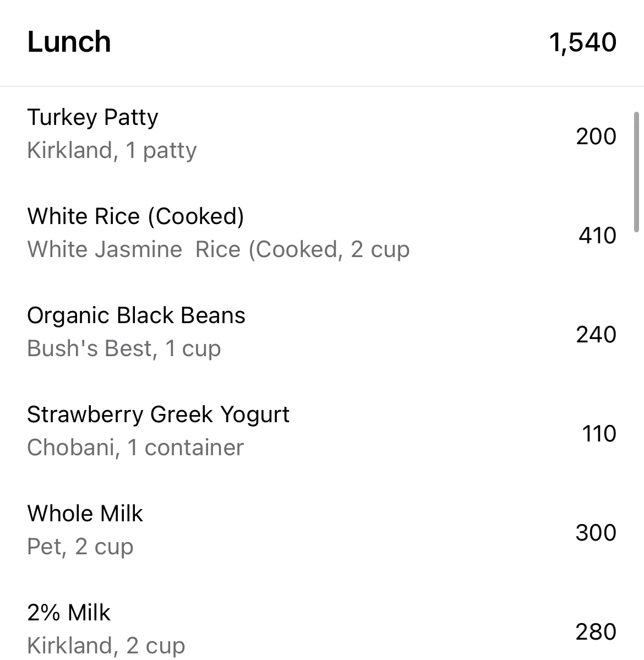
Task: Tap the 1,540 lunch calorie total
Action: click(583, 42)
